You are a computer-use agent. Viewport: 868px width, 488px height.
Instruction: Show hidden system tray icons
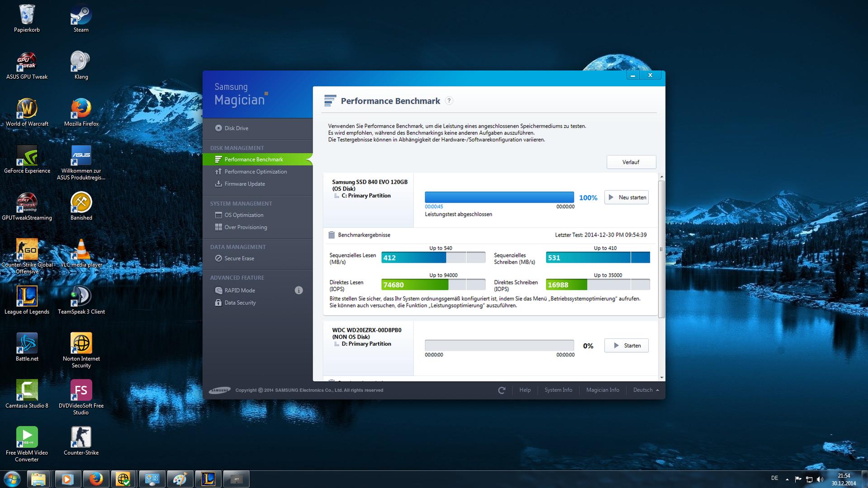tap(787, 479)
